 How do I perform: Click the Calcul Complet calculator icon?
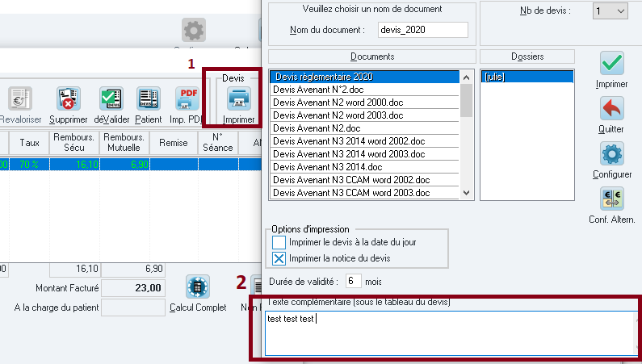198,287
